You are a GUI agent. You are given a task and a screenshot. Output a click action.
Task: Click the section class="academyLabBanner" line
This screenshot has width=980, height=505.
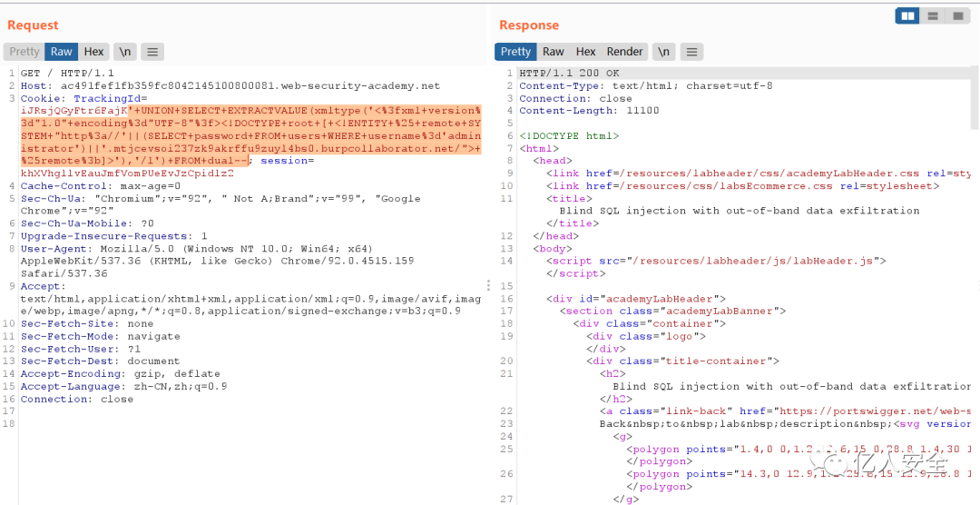[x=672, y=311]
